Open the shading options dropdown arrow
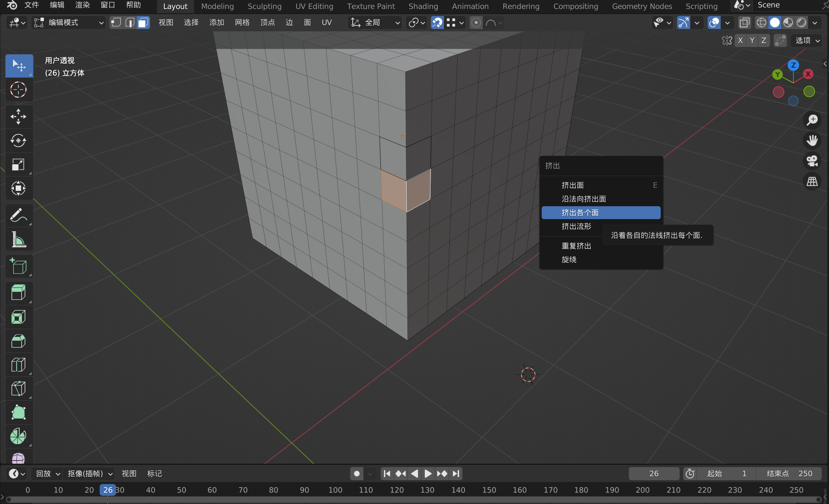This screenshot has height=504, width=829. tap(815, 23)
